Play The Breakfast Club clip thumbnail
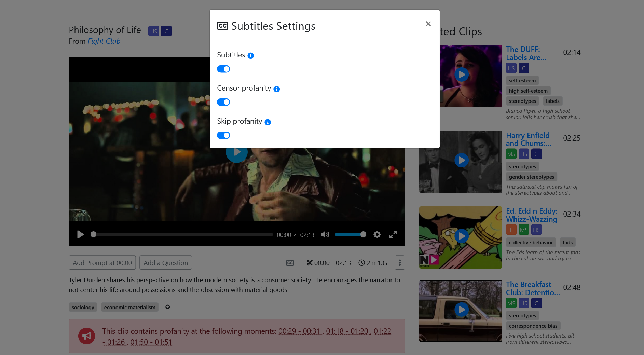This screenshot has width=644, height=355. pyautogui.click(x=461, y=310)
